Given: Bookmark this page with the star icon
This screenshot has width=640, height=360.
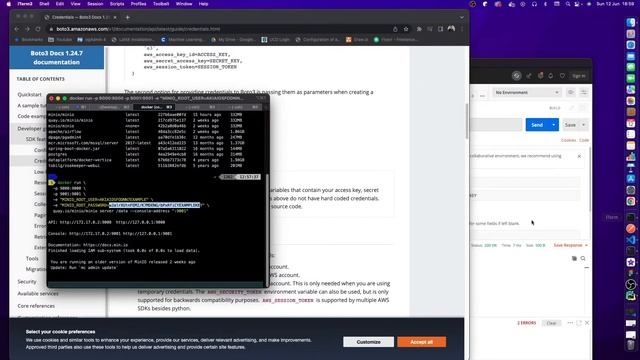Looking at the screenshot, I should click(406, 29).
